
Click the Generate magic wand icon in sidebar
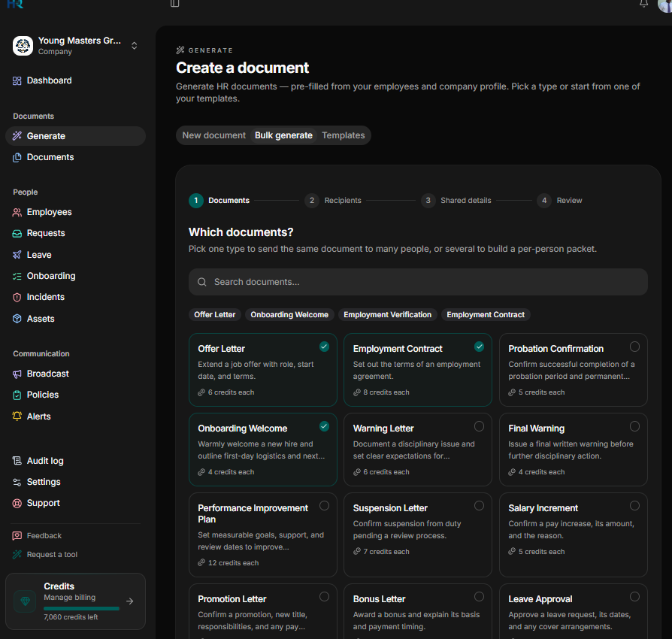coord(17,136)
